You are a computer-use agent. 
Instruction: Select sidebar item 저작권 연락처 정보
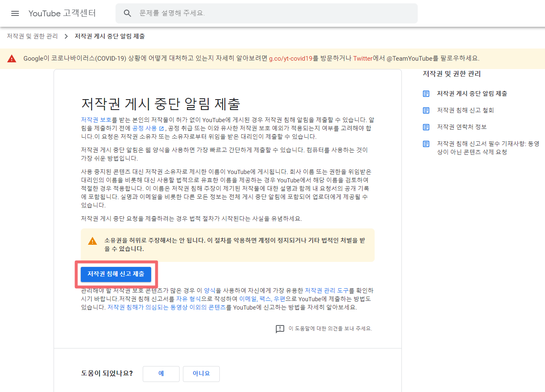[462, 127]
